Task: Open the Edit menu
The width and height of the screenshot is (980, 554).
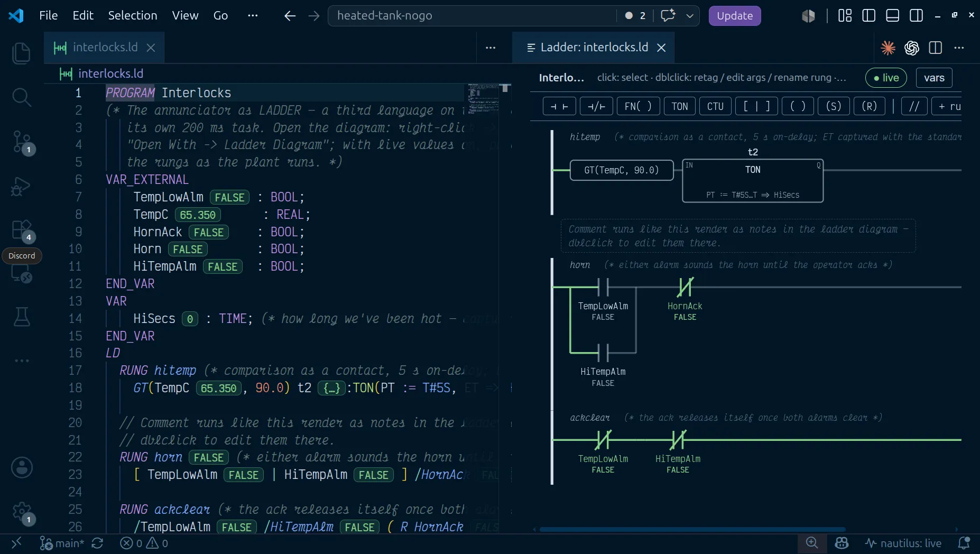Action: pyautogui.click(x=83, y=15)
